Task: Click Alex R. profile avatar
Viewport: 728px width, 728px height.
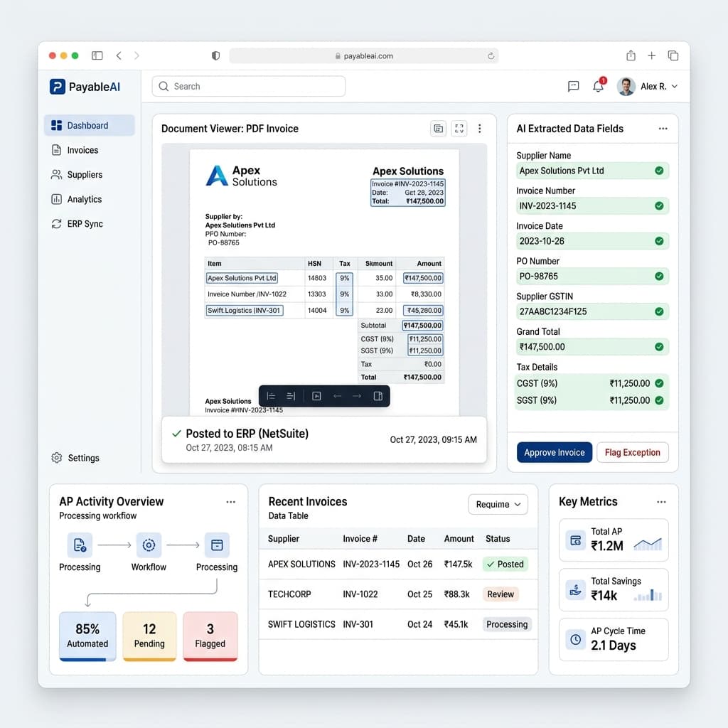Action: (x=626, y=86)
